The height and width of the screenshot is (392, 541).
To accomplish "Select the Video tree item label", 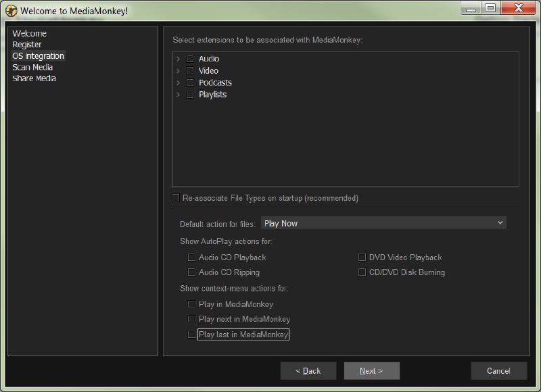I will pyautogui.click(x=208, y=71).
